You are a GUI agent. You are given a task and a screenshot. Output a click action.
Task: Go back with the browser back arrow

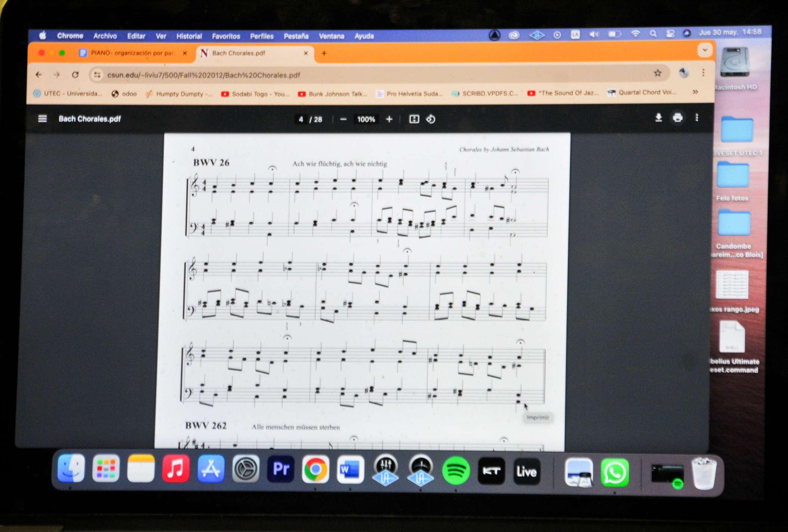pos(39,75)
